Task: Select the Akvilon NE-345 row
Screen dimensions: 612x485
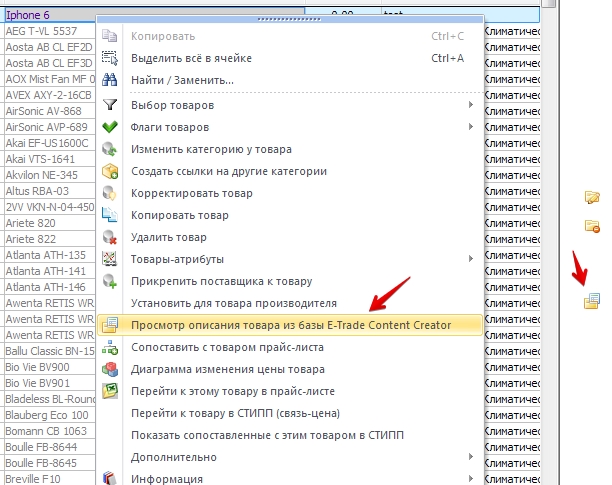Action: [x=50, y=175]
